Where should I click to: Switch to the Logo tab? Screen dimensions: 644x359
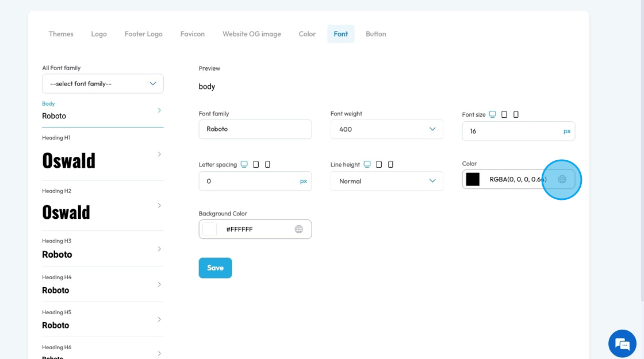tap(99, 34)
